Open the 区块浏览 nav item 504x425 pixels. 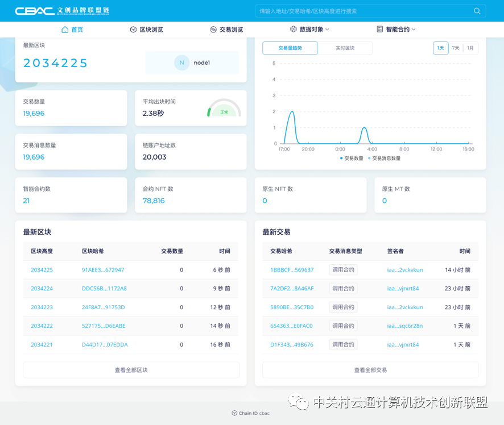click(x=147, y=30)
